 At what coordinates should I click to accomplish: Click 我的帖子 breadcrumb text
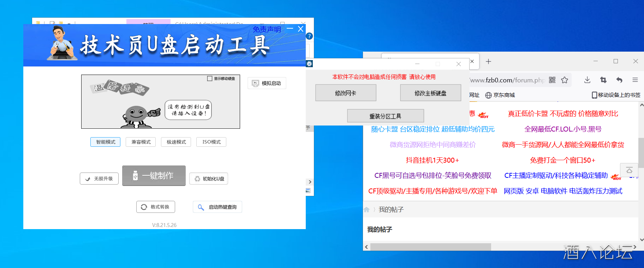point(391,210)
